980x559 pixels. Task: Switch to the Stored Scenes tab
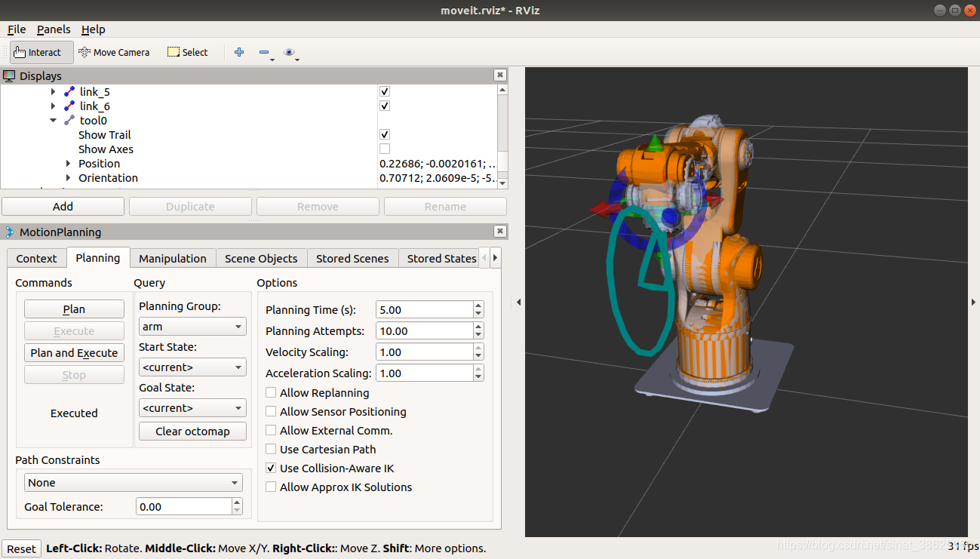[352, 258]
